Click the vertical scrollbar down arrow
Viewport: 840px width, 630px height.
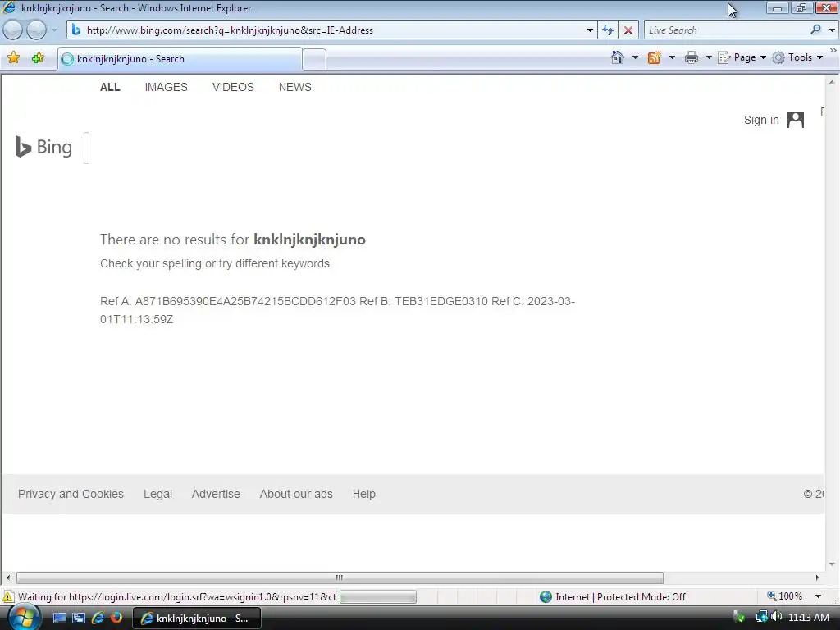pos(832,564)
